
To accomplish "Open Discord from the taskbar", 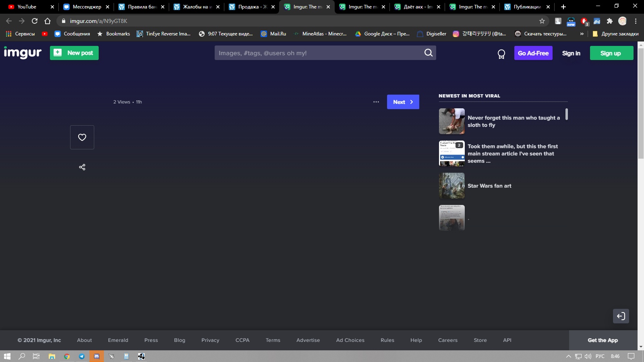I will 97,356.
